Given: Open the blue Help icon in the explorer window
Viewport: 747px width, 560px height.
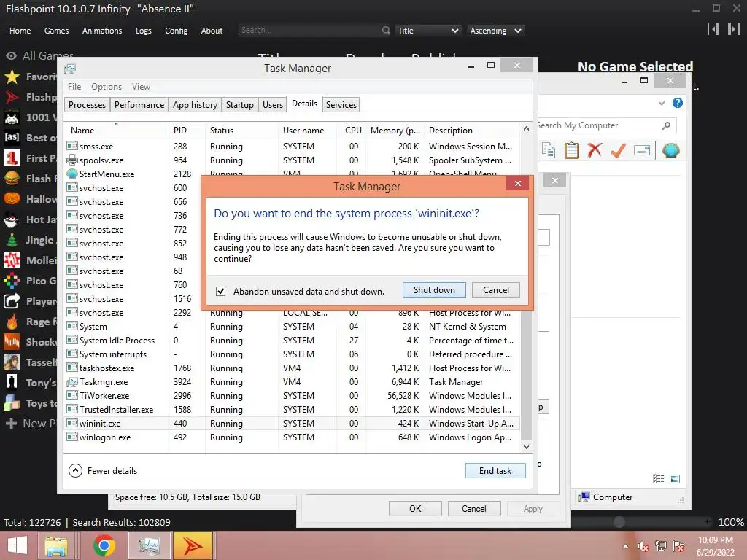Looking at the screenshot, I should tap(678, 103).
